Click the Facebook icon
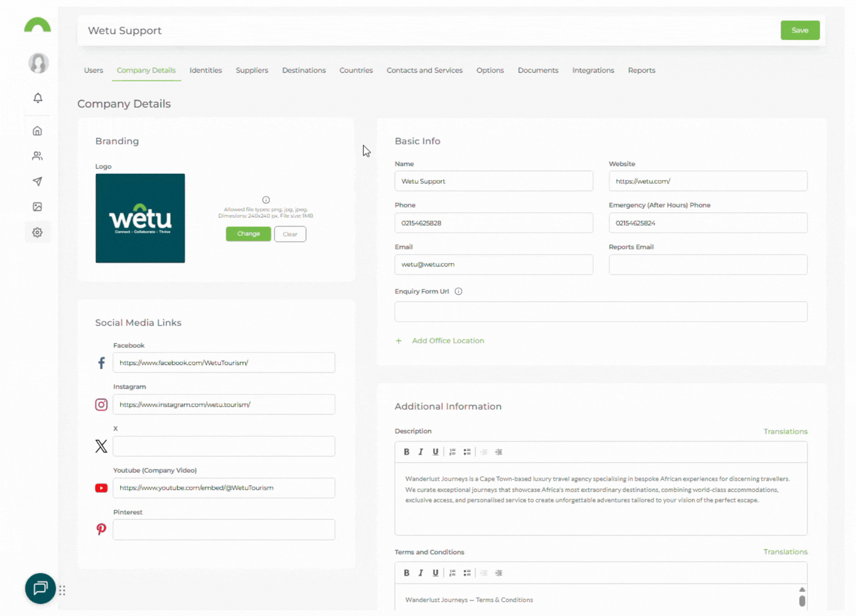 click(x=102, y=363)
